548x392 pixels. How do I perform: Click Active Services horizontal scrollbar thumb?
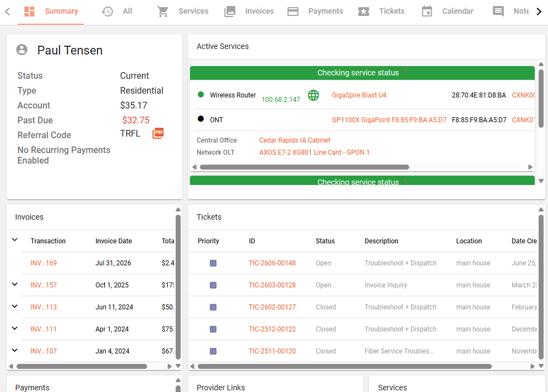(x=305, y=167)
